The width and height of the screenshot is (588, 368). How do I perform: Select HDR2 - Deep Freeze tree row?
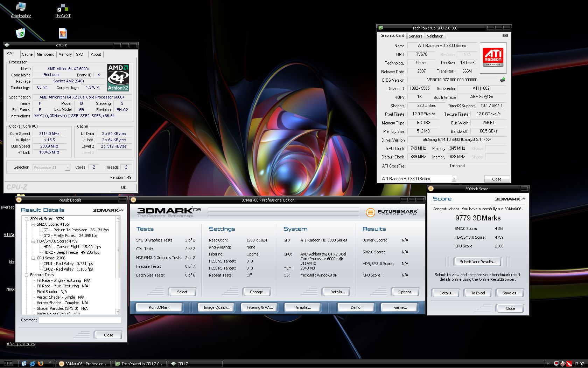coord(71,252)
